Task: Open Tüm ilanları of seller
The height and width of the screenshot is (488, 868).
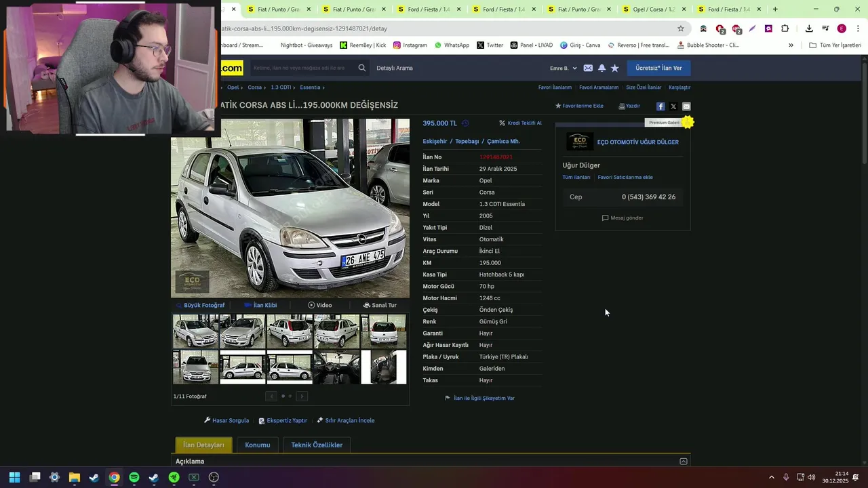Action: (576, 177)
